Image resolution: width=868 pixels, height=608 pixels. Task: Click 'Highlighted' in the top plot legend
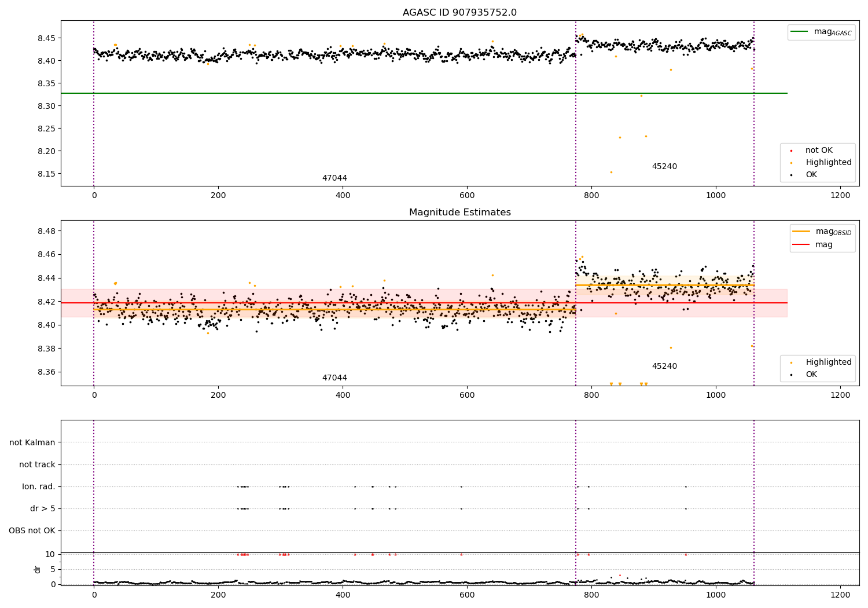coord(829,162)
